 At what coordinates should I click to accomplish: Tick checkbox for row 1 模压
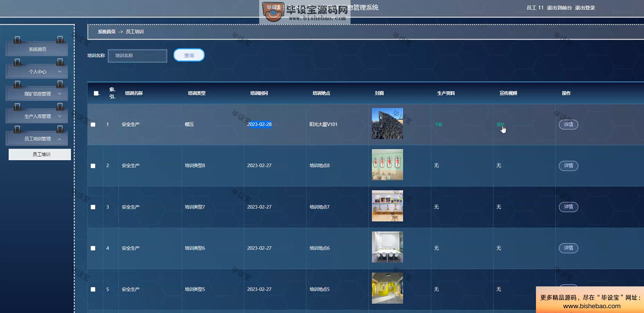point(93,124)
